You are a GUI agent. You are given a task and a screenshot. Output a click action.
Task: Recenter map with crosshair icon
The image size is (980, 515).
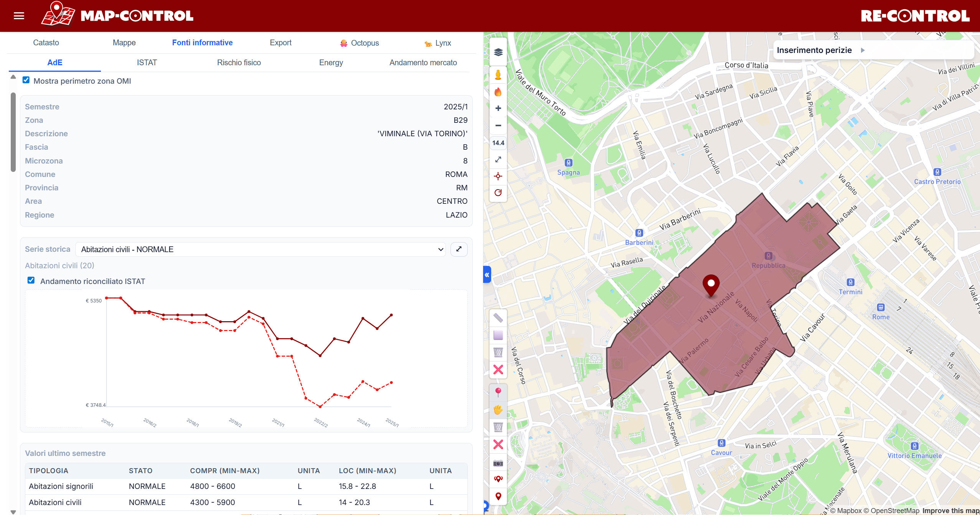498,176
